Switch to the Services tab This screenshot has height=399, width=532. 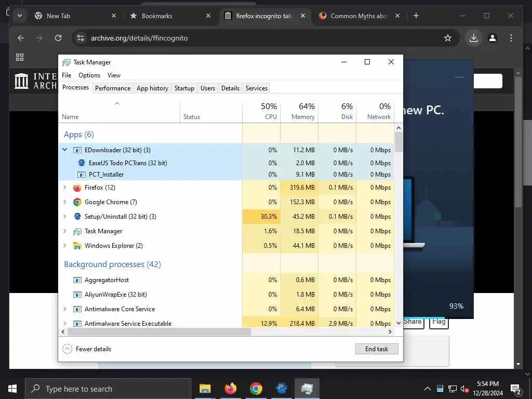257,88
